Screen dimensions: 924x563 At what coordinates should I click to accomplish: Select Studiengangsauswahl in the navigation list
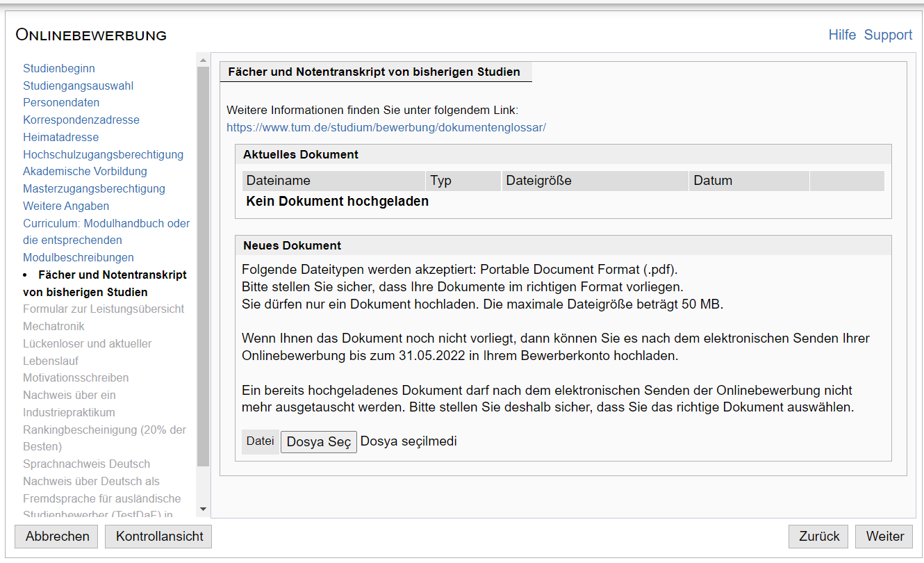pos(78,85)
